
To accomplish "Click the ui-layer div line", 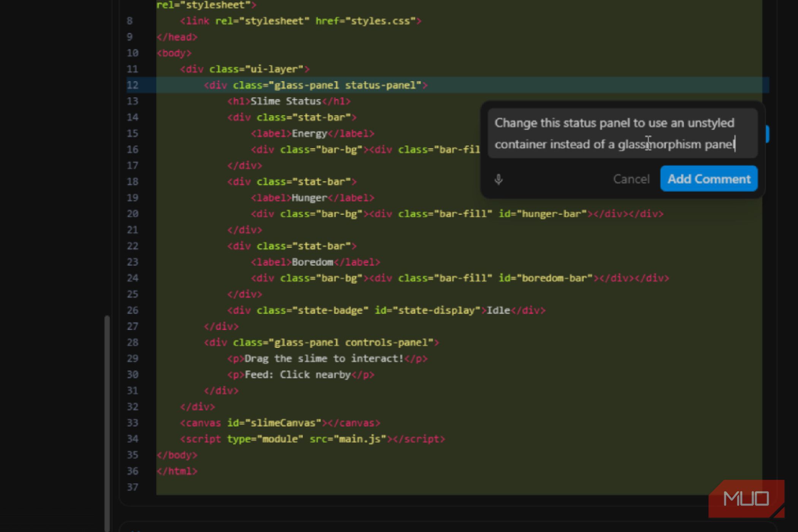I will [x=245, y=69].
